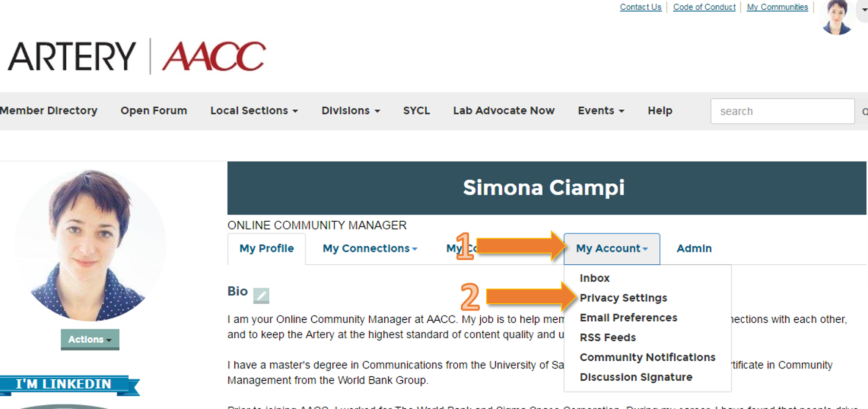Expand the Events navigation dropdown
868x409 pixels.
pyautogui.click(x=601, y=111)
